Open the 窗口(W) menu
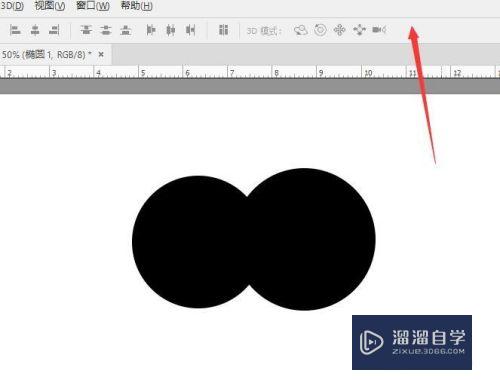This screenshot has width=500, height=380. point(93,6)
